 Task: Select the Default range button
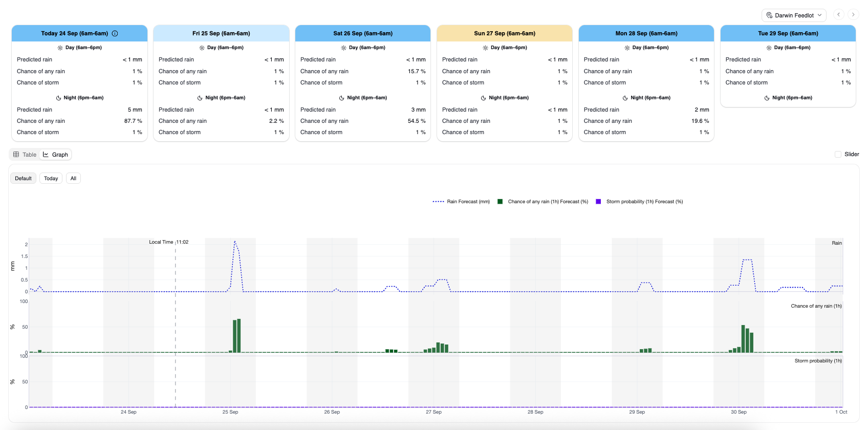(x=23, y=178)
